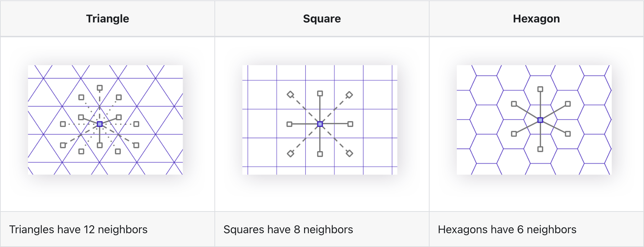Click "Hexagons have 6 neighbors" caption
The height and width of the screenshot is (247, 644).
[507, 229]
